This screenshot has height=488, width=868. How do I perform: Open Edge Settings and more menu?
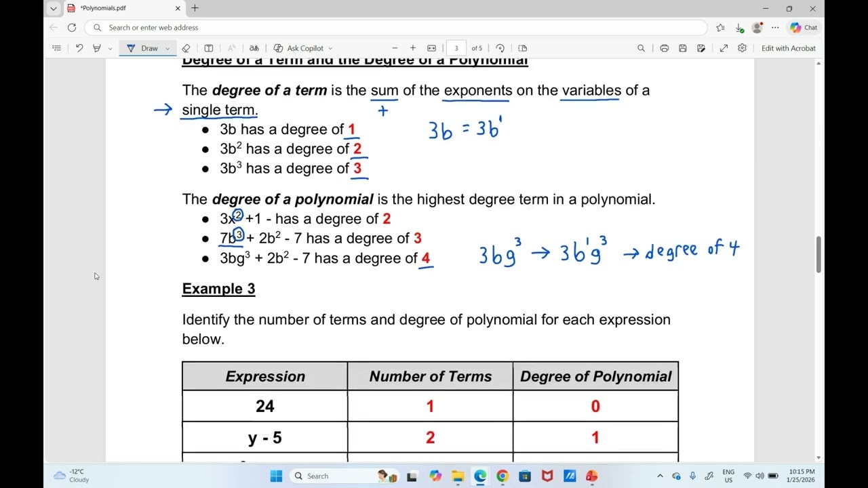[775, 28]
